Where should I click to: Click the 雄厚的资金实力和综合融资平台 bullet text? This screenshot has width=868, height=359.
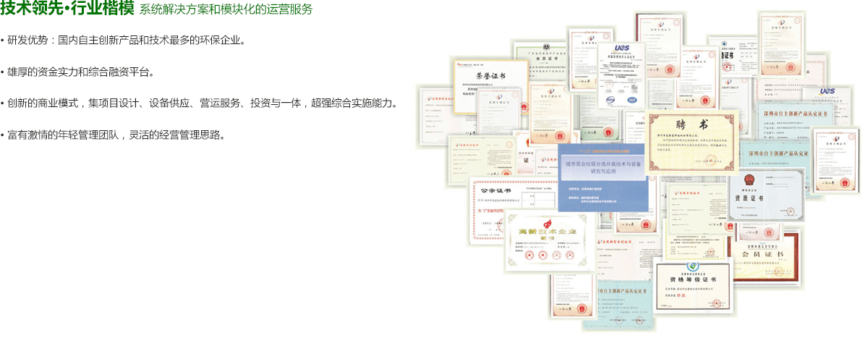tap(80, 72)
